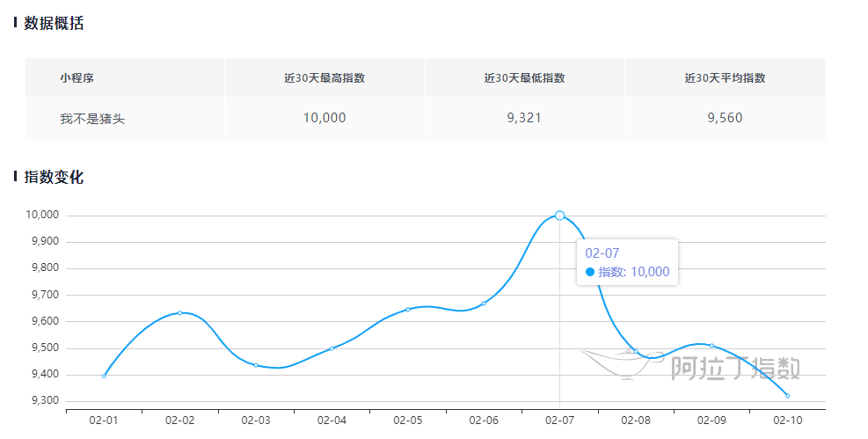Click the blue 指数 legend dot in tooltip
The image size is (868, 439).
[x=590, y=272]
